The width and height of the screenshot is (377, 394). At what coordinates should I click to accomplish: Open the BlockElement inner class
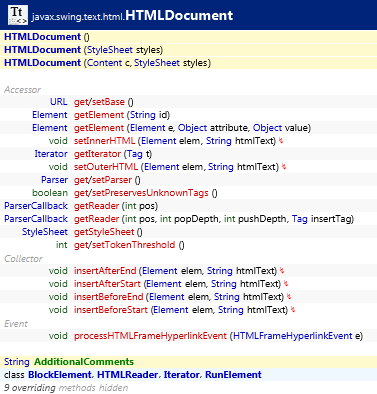point(60,375)
